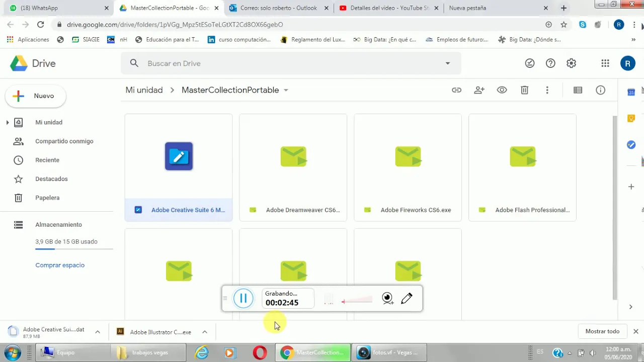Switch to the YouTube Studio tab
This screenshot has width=644, height=362.
coord(387,8)
